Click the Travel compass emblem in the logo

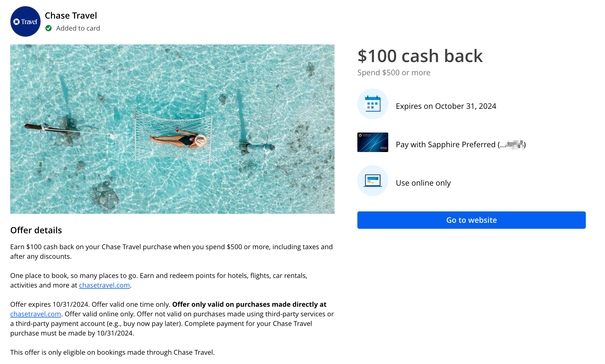coord(17,21)
